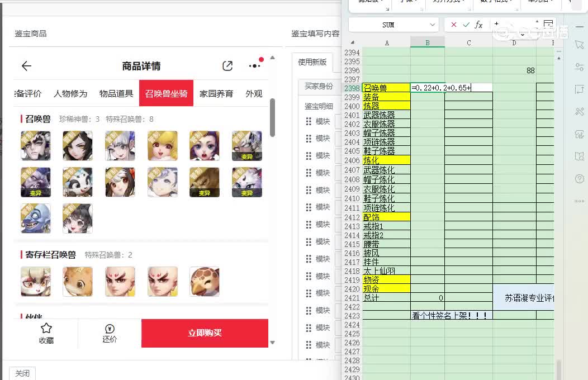Cancel formula entry with red X
588x380 pixels.
(x=454, y=25)
